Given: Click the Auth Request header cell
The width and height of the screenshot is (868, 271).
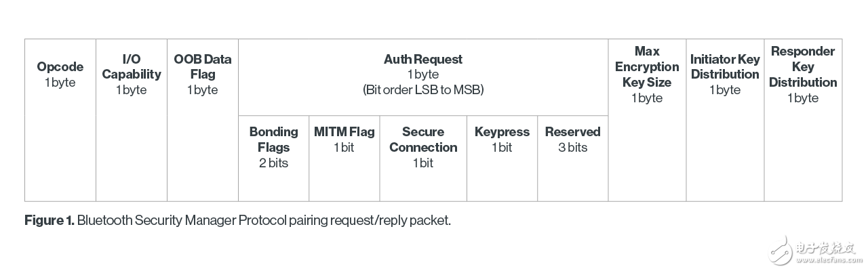Looking at the screenshot, I should tap(423, 60).
